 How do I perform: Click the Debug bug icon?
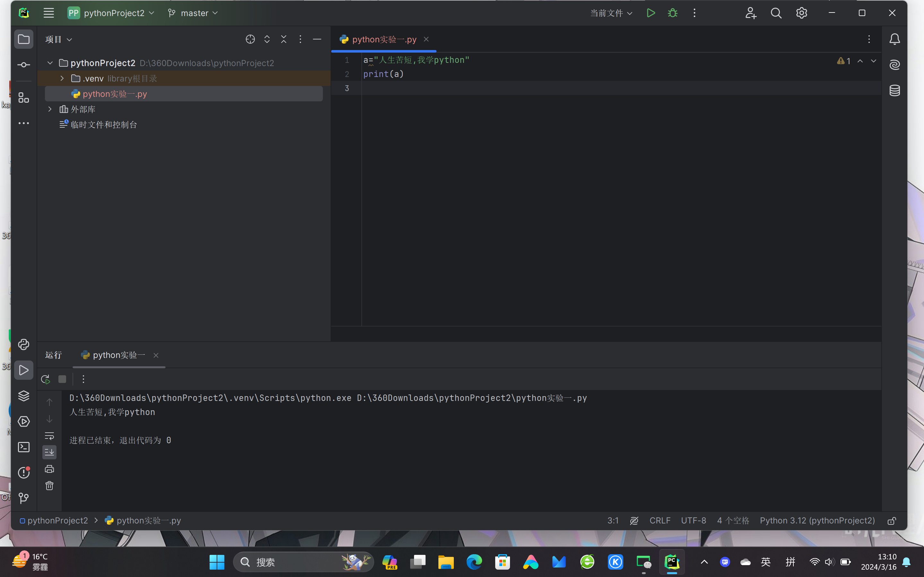click(x=673, y=13)
